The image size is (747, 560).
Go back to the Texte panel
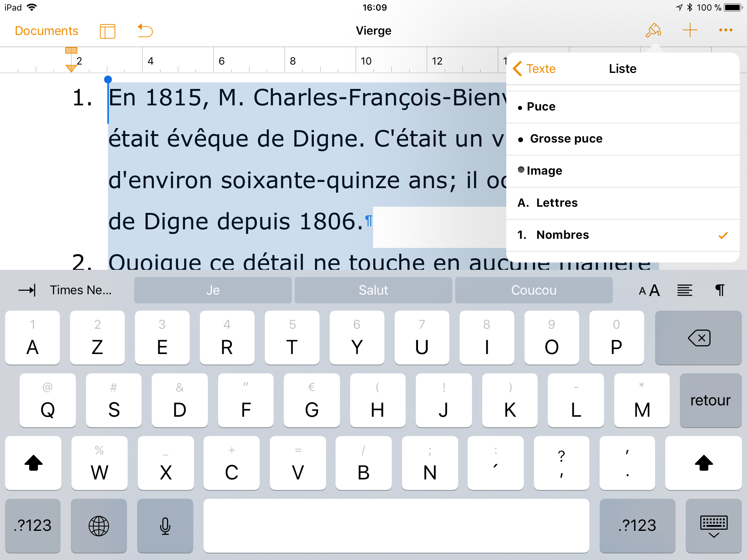[534, 69]
